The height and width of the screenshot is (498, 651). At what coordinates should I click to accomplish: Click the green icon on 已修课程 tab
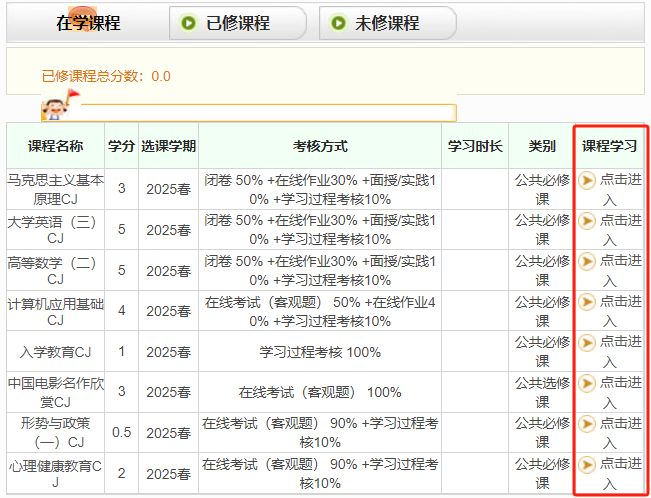point(189,23)
